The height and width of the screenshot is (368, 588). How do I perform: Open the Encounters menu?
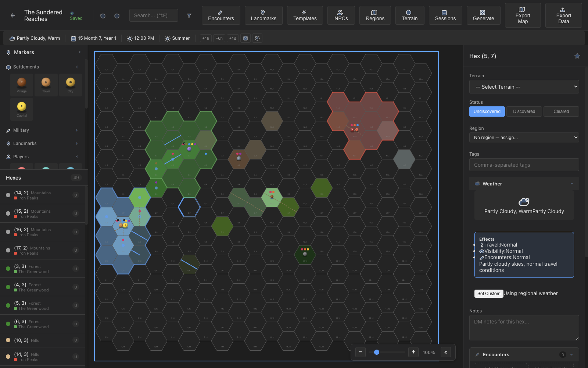221,15
